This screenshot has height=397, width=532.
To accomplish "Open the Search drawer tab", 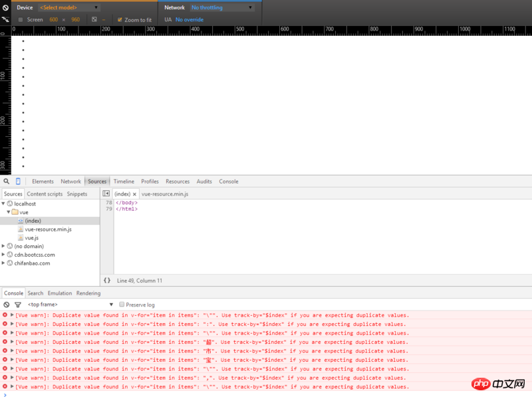I will point(36,293).
